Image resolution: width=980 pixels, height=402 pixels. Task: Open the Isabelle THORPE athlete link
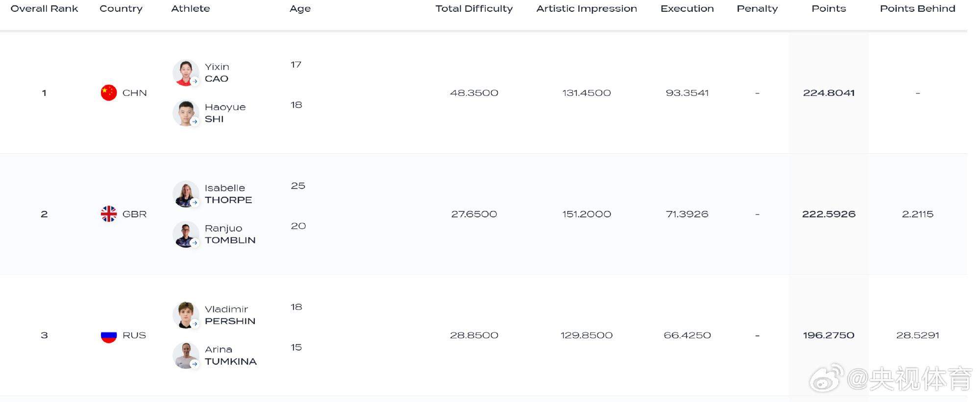[x=228, y=194]
